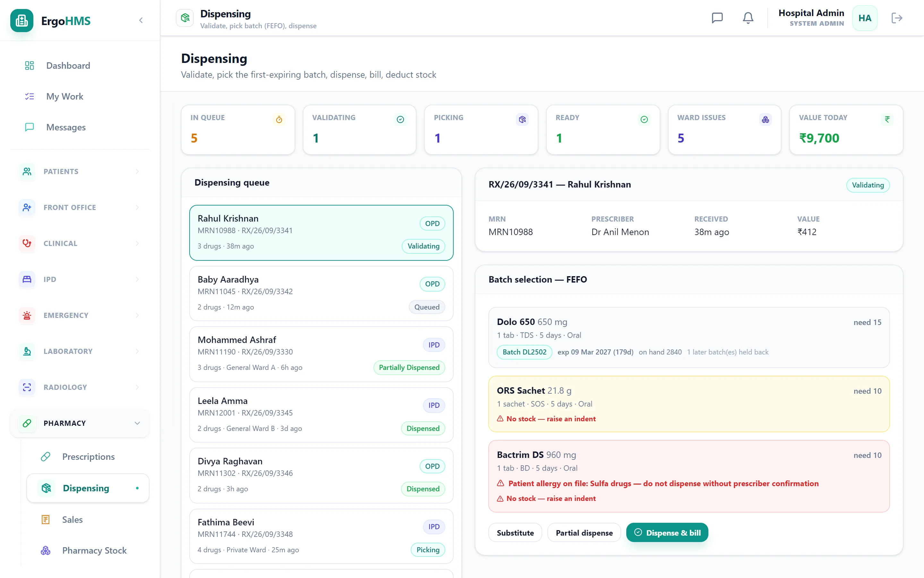Click the Substitute button
Screen dimensions: 924x578
tap(515, 532)
